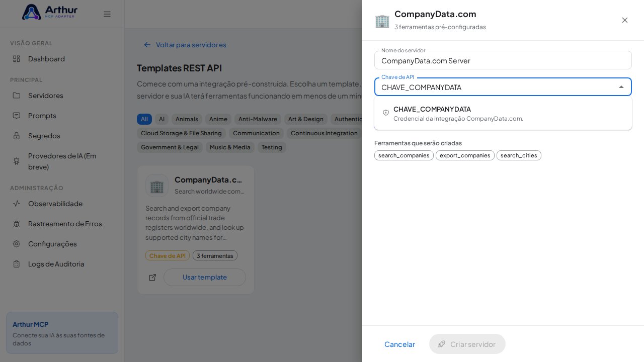Click the CompanyData.c... card title

[208, 179]
